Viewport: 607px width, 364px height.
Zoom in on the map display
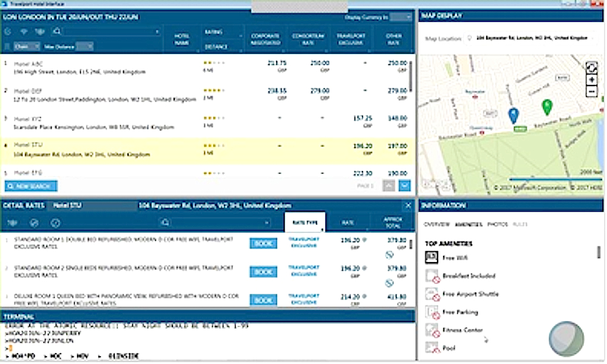click(x=592, y=80)
